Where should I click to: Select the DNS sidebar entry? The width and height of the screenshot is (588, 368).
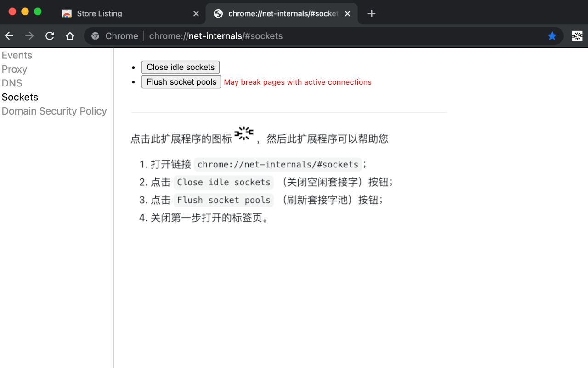click(x=12, y=83)
